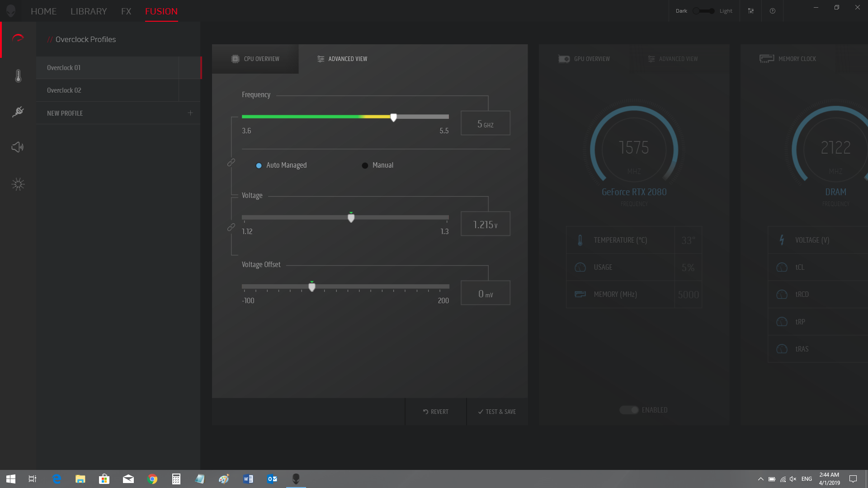Click the Revert button
This screenshot has width=868, height=488.
pyautogui.click(x=436, y=412)
